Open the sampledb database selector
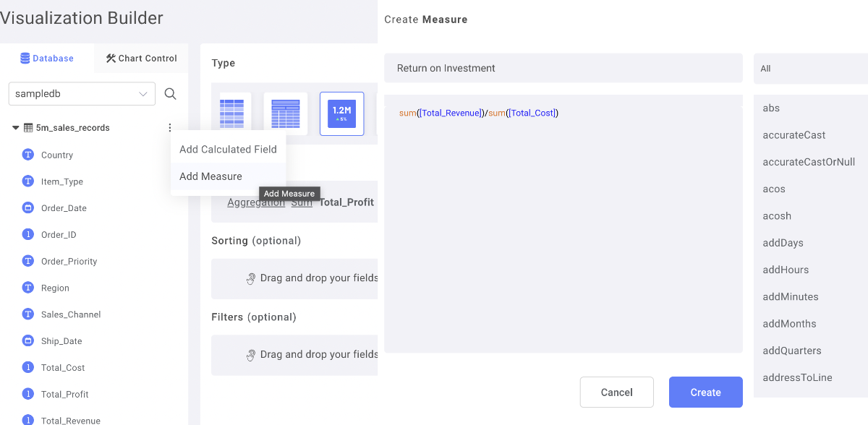The image size is (868, 425). (81, 93)
